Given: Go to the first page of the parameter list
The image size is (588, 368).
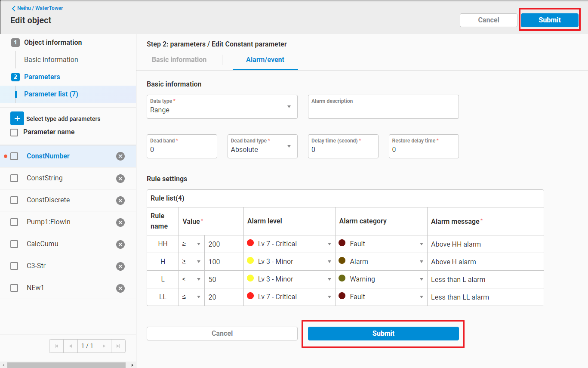Looking at the screenshot, I should coord(56,346).
